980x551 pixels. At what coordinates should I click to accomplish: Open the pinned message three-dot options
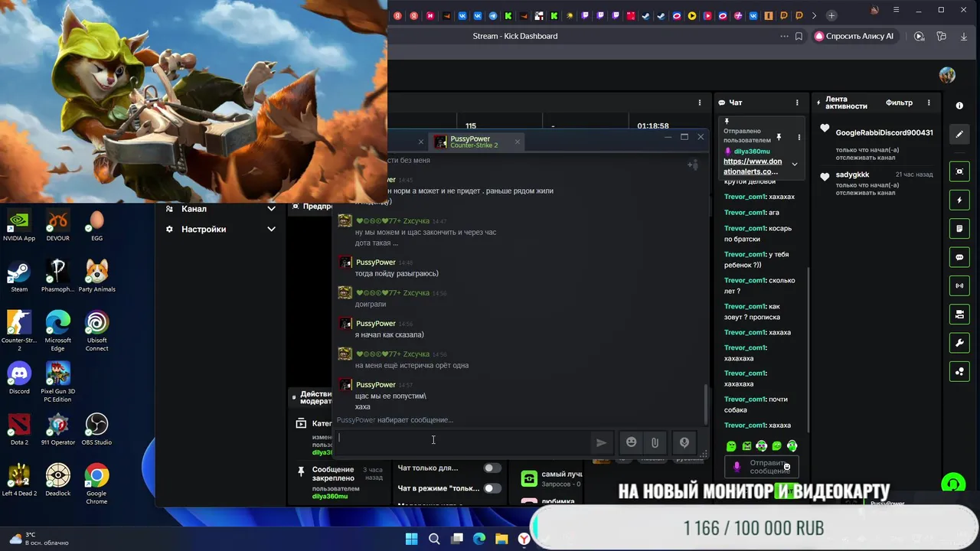pyautogui.click(x=799, y=138)
